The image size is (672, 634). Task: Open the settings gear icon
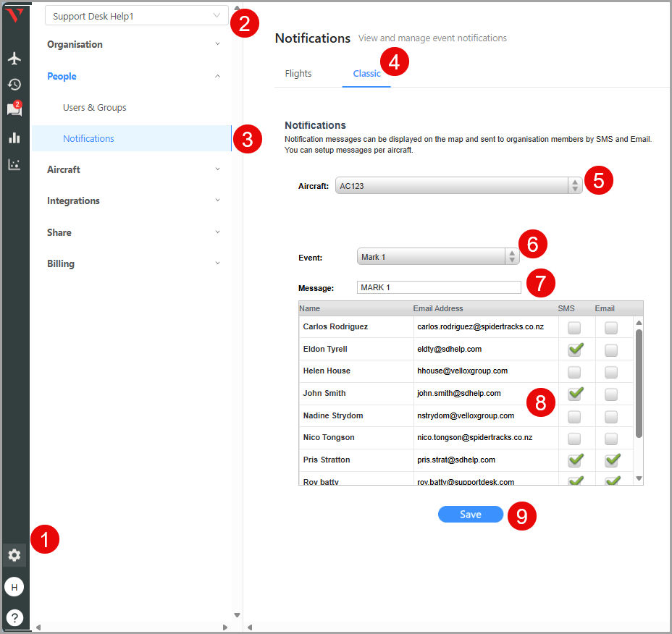(14, 555)
